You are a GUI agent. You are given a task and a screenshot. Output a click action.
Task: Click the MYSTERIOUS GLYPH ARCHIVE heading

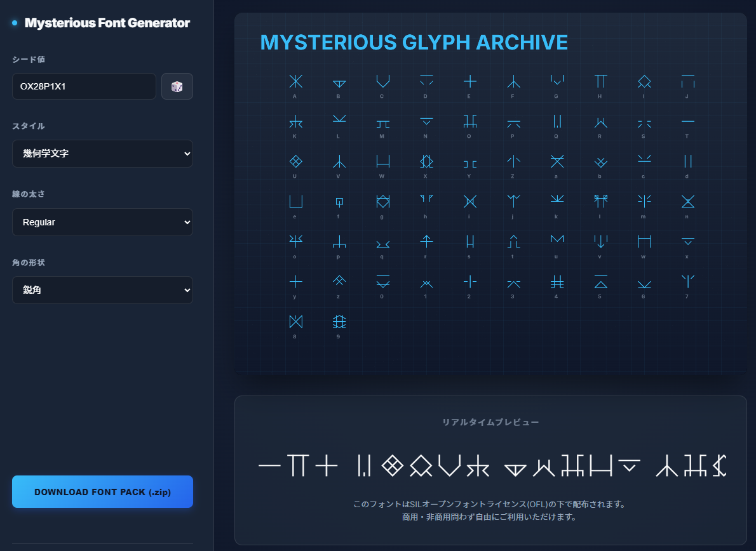(x=414, y=43)
